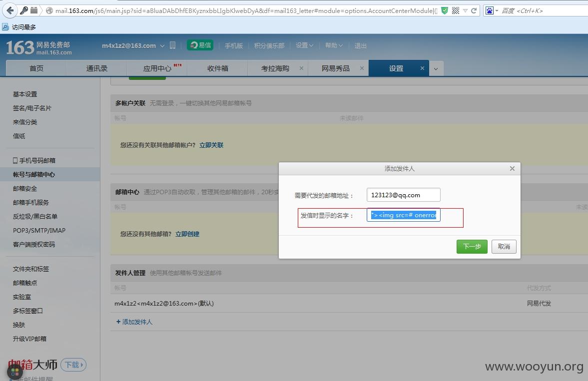Viewport: 588px width, 381px height.
Task: Select the m4x1z2<m4x1z2@163.com>(默认) sender row
Action: coord(349,304)
